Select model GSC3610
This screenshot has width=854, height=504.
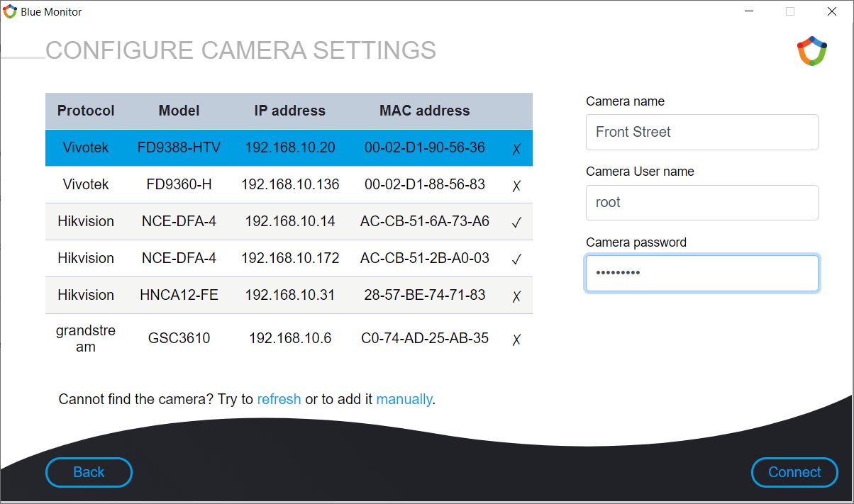(179, 338)
